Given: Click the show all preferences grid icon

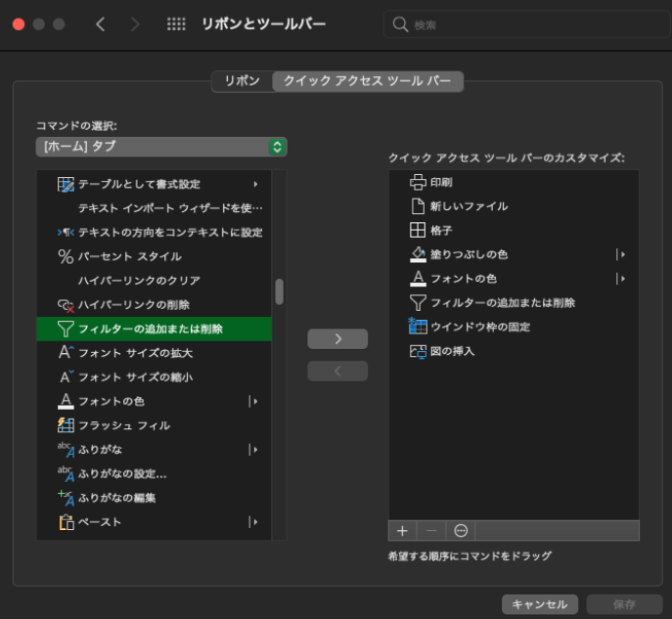Looking at the screenshot, I should pos(176,24).
